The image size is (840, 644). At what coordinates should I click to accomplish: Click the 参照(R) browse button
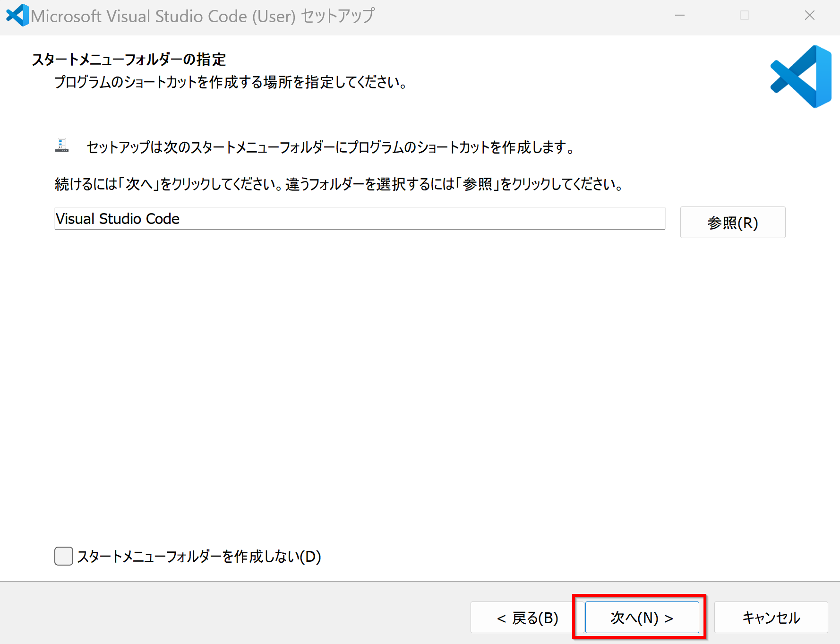[733, 222]
